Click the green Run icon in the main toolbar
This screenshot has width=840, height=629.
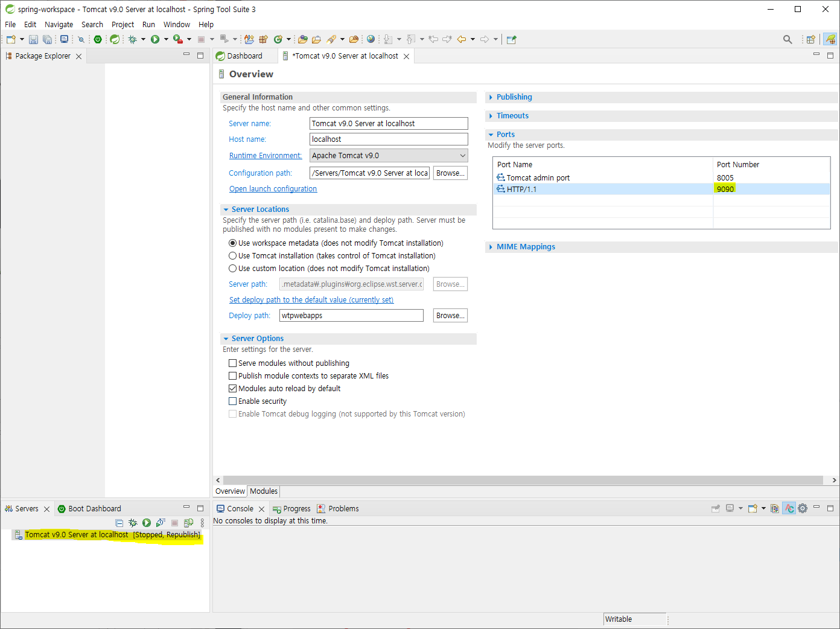click(x=155, y=39)
